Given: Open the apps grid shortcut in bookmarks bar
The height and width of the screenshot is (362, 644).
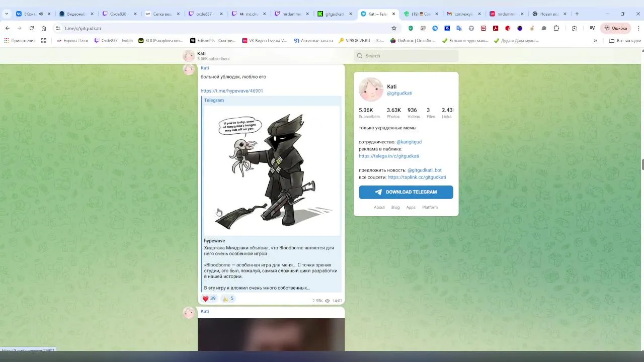Looking at the screenshot, I should [44, 40].
